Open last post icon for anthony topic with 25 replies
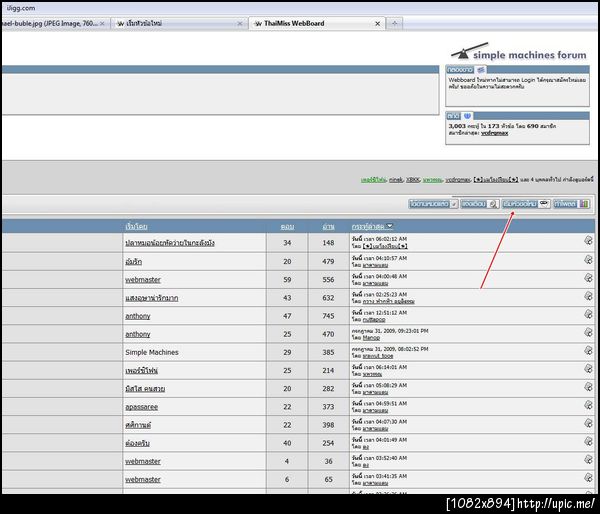Viewport: 600px width, 514px height. 588,332
